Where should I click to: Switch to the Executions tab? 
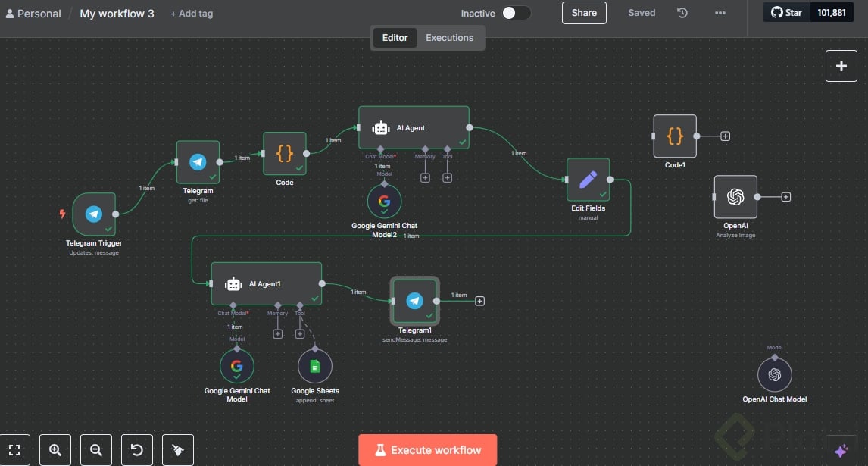[449, 38]
